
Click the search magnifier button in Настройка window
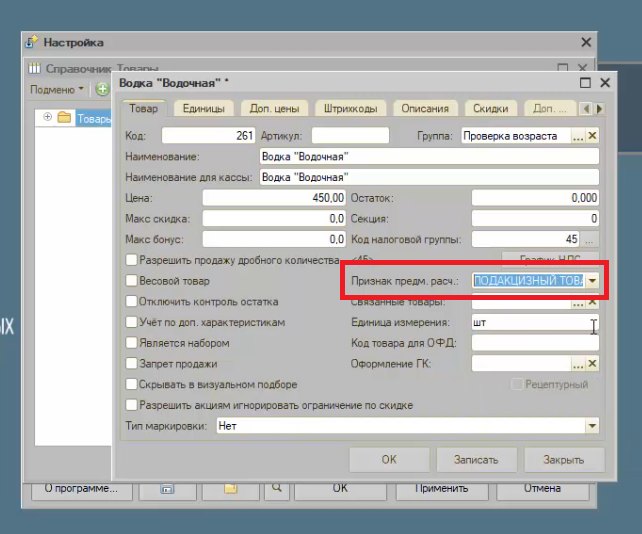277,490
